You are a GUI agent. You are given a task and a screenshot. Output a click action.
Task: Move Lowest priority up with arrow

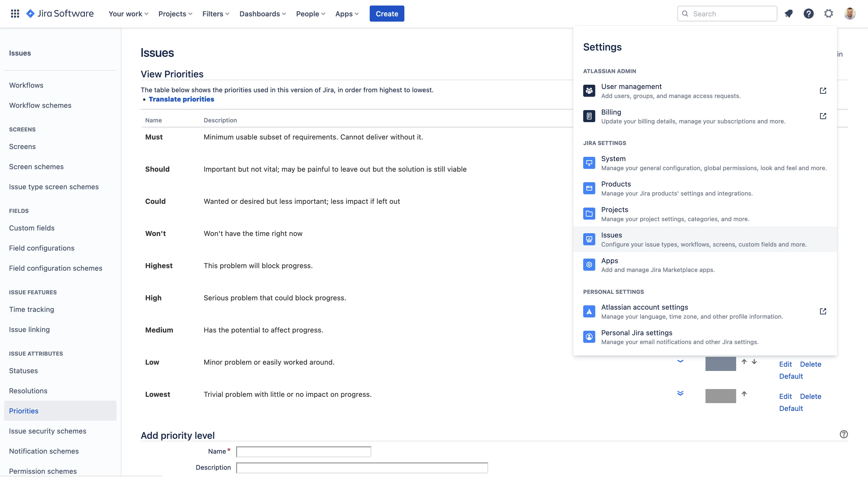[x=744, y=393]
